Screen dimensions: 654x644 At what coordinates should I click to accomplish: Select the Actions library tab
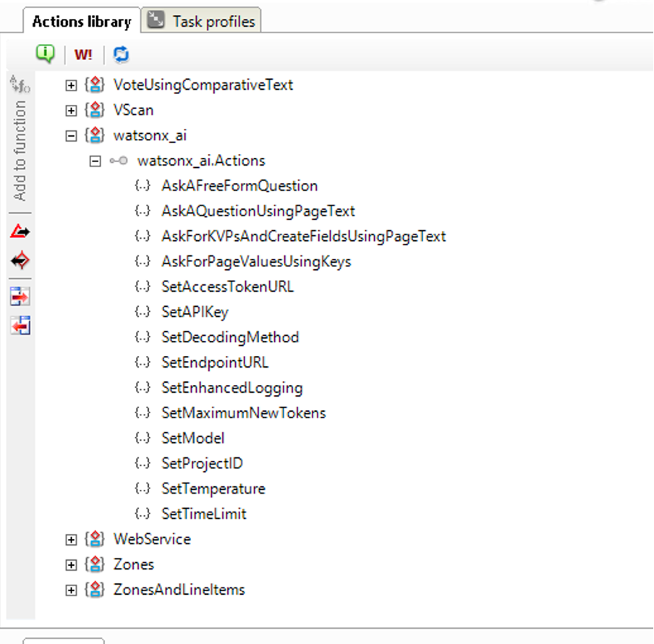click(81, 21)
